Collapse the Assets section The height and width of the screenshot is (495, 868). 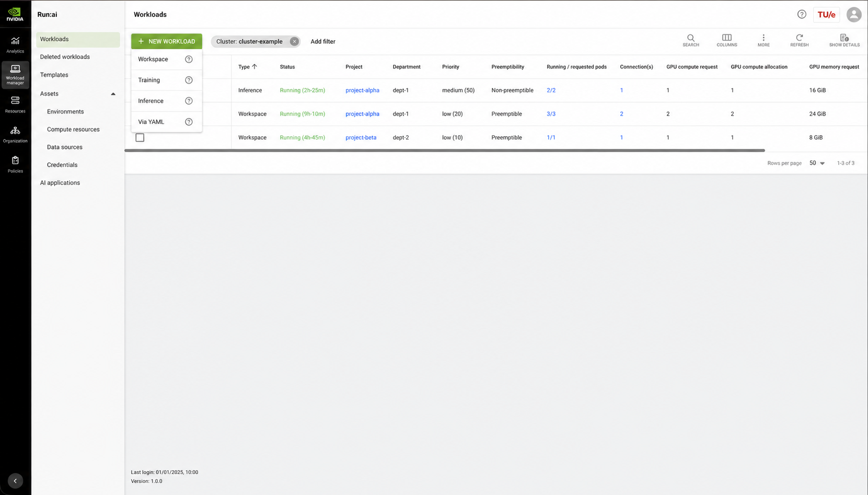point(113,94)
